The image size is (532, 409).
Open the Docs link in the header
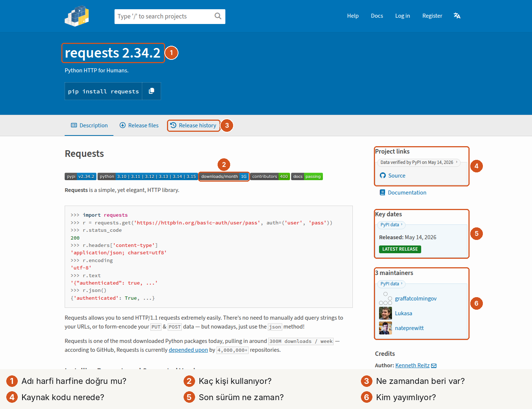click(x=377, y=16)
